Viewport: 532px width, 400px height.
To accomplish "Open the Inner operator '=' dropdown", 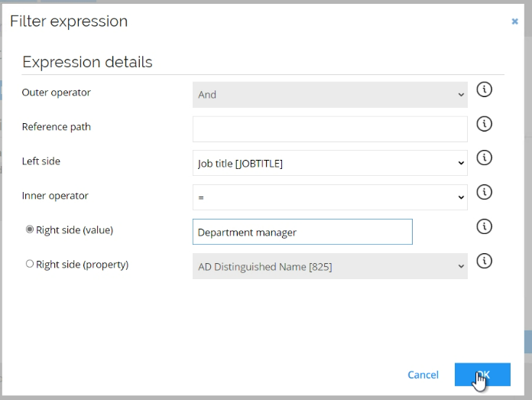I will coord(329,197).
